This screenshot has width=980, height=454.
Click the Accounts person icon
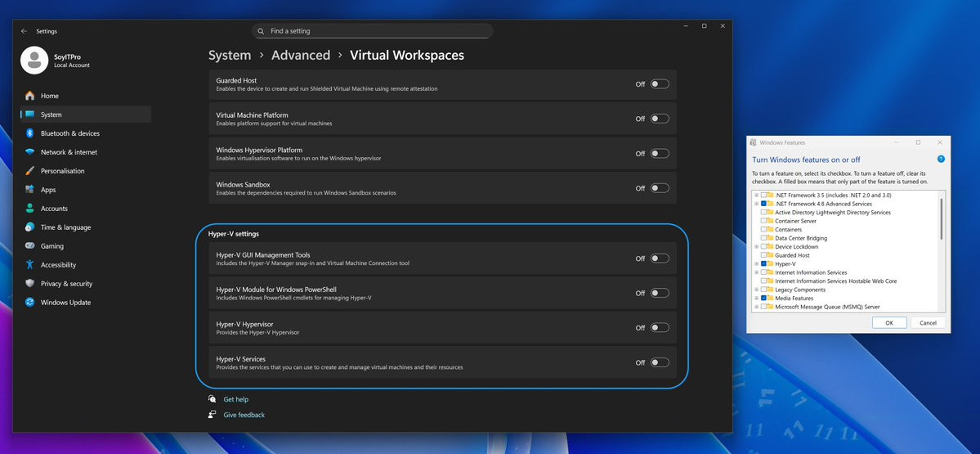[x=29, y=209]
